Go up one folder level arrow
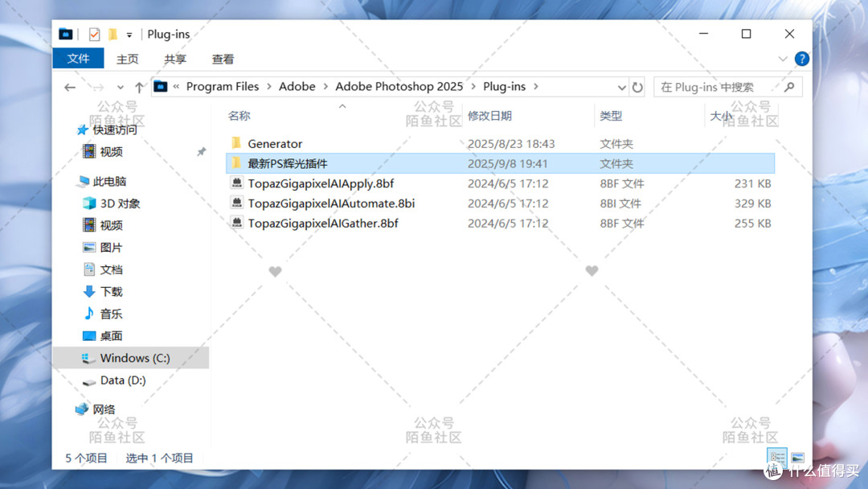Viewport: 868px width, 489px height. [x=139, y=87]
